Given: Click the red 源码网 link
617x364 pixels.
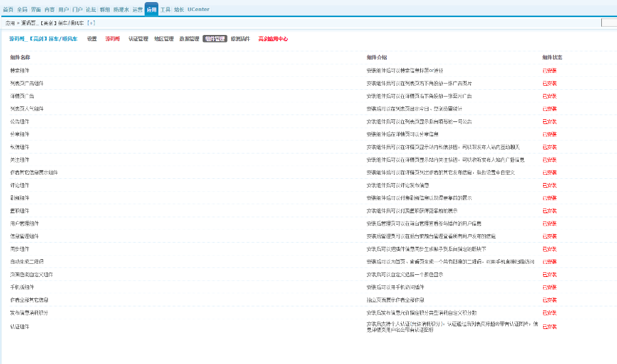Looking at the screenshot, I should tap(112, 39).
